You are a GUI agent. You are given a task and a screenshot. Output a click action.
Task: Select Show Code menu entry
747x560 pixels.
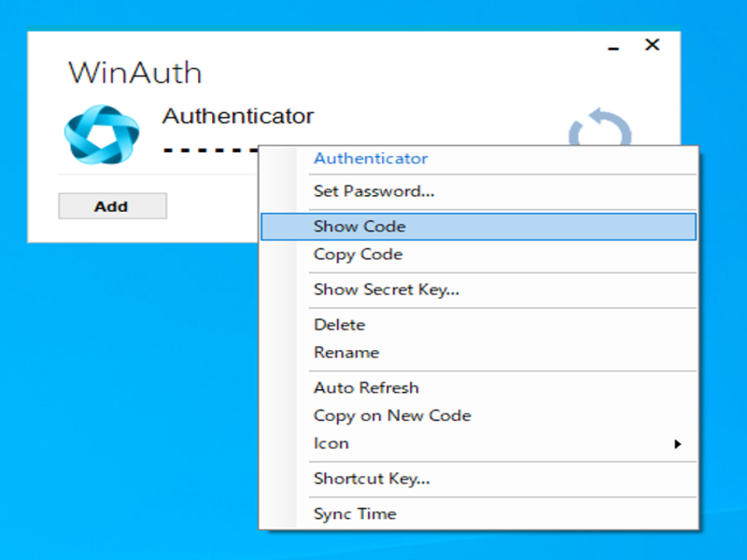pos(478,227)
